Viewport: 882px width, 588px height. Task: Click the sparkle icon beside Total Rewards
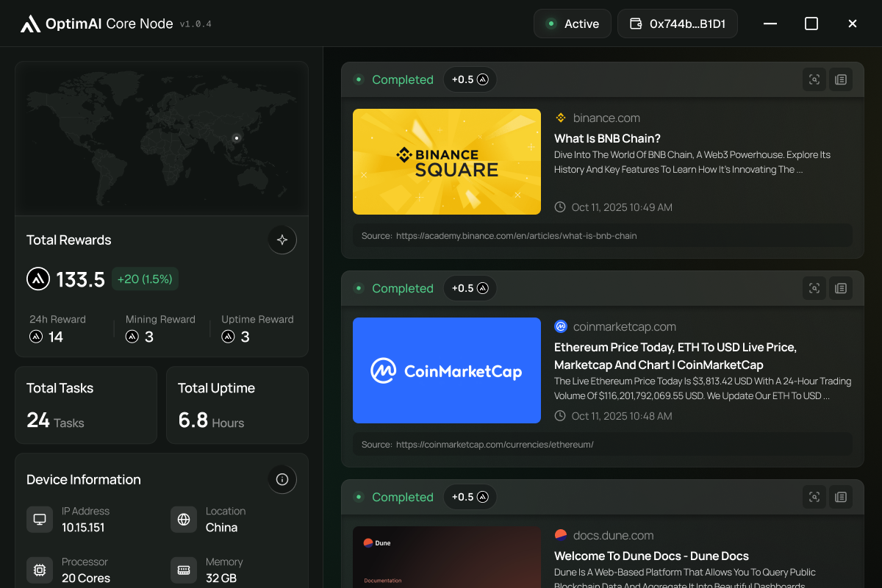tap(282, 240)
